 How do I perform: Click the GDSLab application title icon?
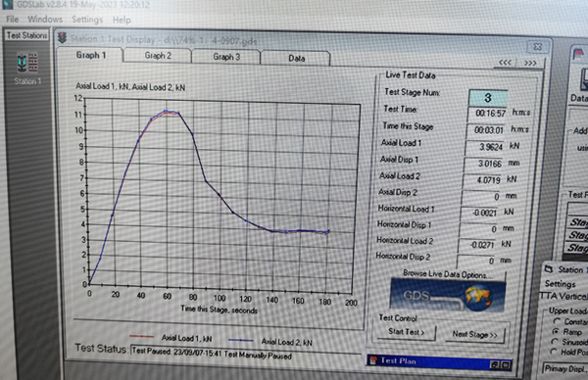click(x=8, y=4)
